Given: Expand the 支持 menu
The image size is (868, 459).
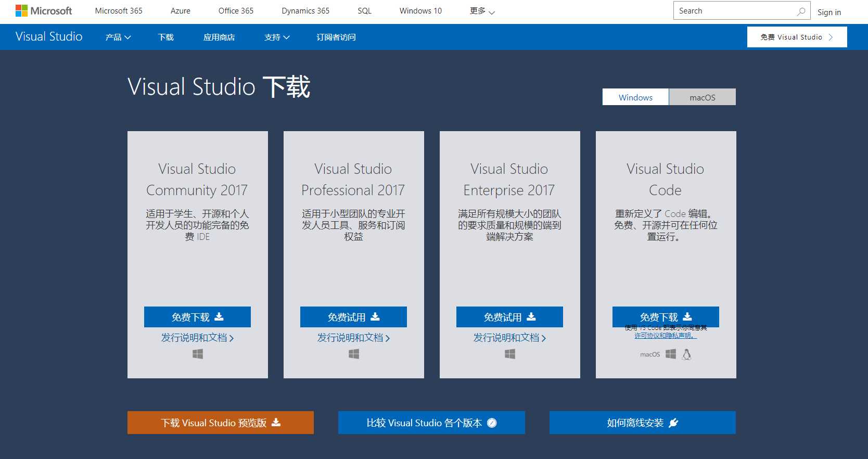Looking at the screenshot, I should [x=277, y=37].
